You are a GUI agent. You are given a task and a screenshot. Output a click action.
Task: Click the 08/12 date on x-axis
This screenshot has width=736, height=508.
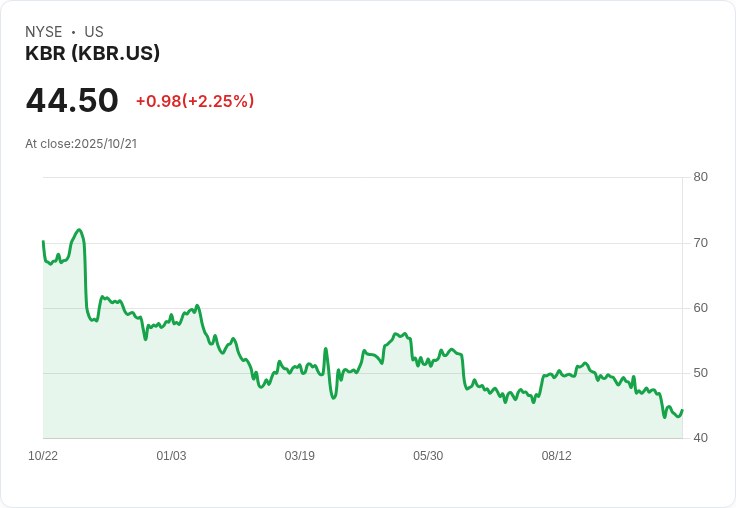coord(556,456)
